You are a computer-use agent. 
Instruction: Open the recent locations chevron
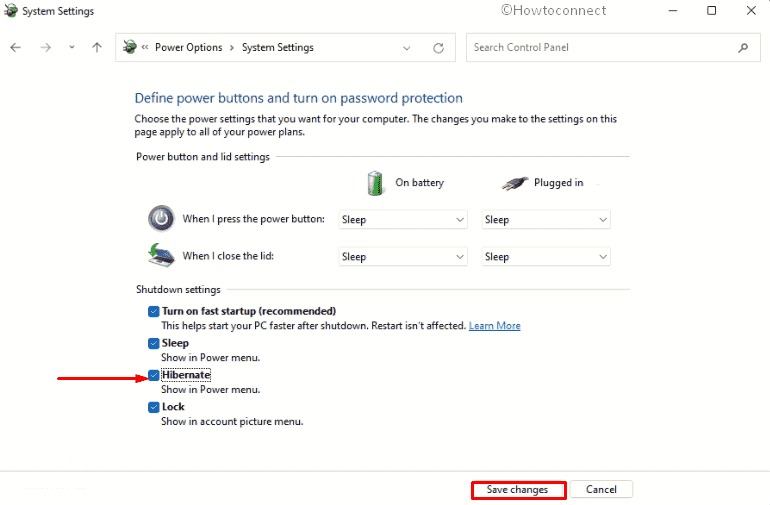[72, 47]
